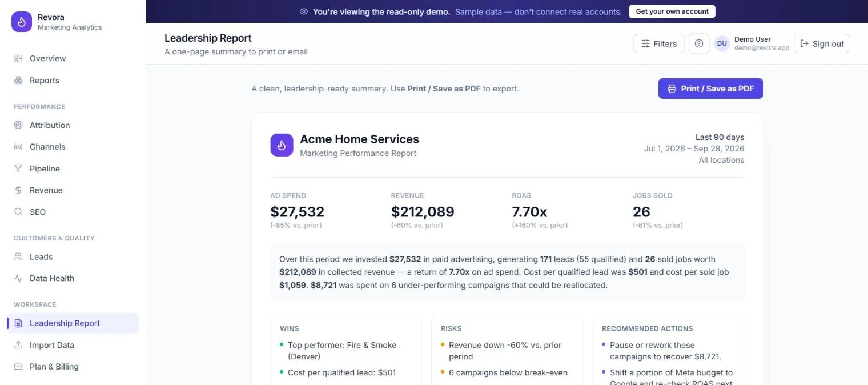Click the demo@revora.app email text

click(x=762, y=48)
